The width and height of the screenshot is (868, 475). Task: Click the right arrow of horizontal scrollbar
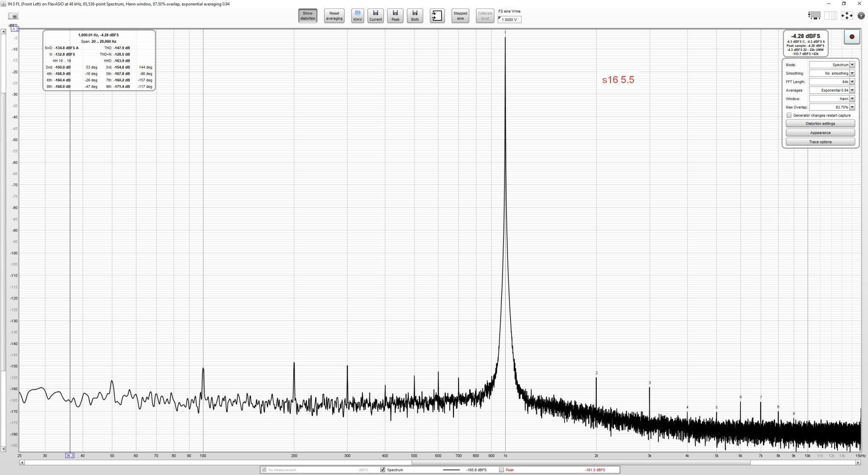coord(858,463)
